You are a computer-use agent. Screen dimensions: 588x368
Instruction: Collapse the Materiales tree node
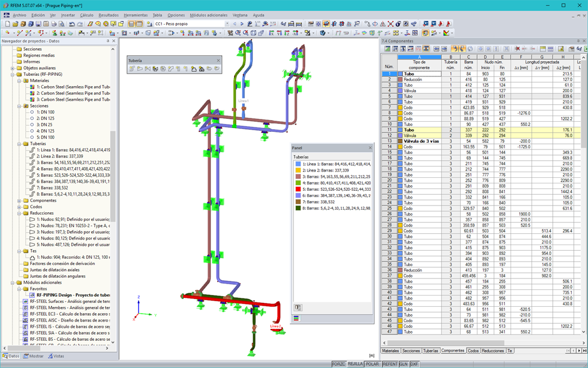pos(19,81)
